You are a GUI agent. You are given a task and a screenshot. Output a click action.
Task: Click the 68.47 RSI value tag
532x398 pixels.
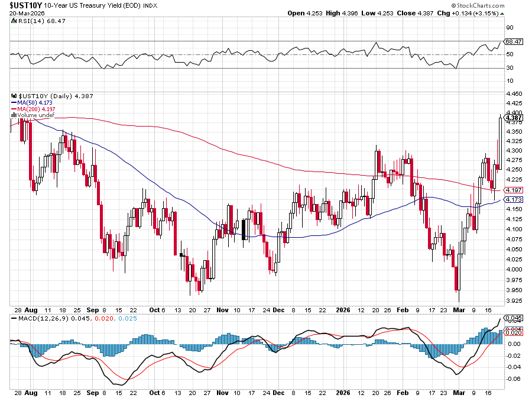point(512,42)
